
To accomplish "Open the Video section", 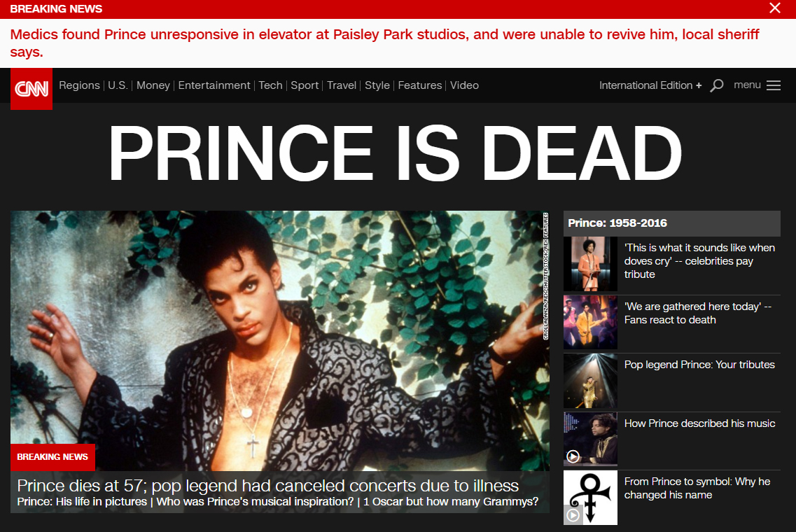I will (x=464, y=85).
